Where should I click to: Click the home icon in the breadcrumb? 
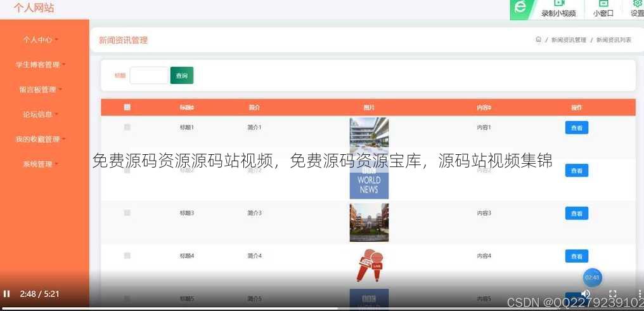point(538,40)
